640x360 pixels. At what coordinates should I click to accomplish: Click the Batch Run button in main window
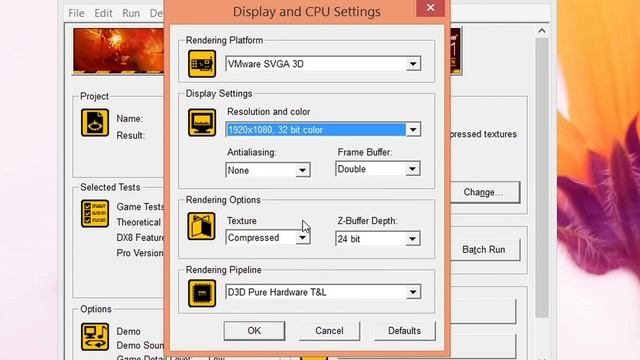click(485, 249)
